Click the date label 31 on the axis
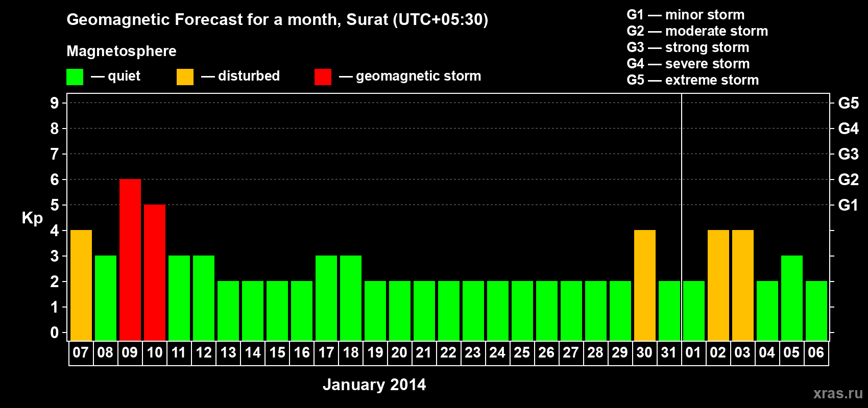Image resolution: width=868 pixels, height=408 pixels. pos(669,353)
